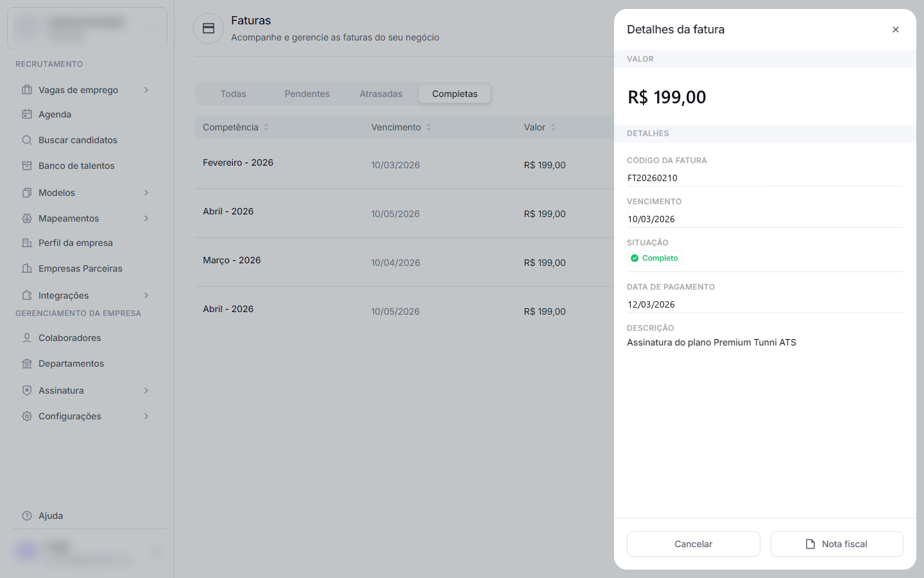Expand the Integrações submenu chevron
This screenshot has width=924, height=578.
pyautogui.click(x=146, y=295)
